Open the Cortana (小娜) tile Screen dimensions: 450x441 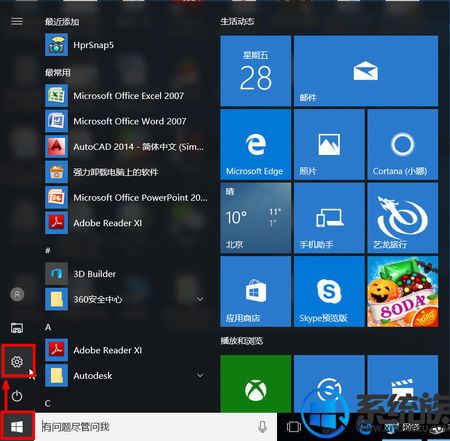click(x=403, y=145)
